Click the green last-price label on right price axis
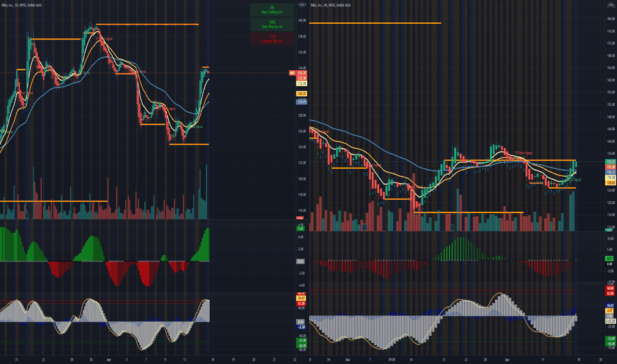The image size is (617, 364). 610,161
